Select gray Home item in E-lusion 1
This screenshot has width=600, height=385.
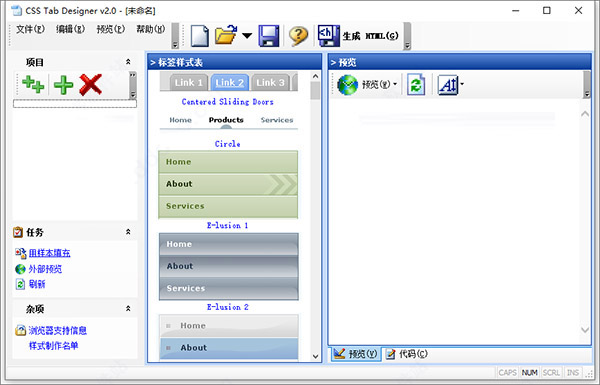click(229, 244)
